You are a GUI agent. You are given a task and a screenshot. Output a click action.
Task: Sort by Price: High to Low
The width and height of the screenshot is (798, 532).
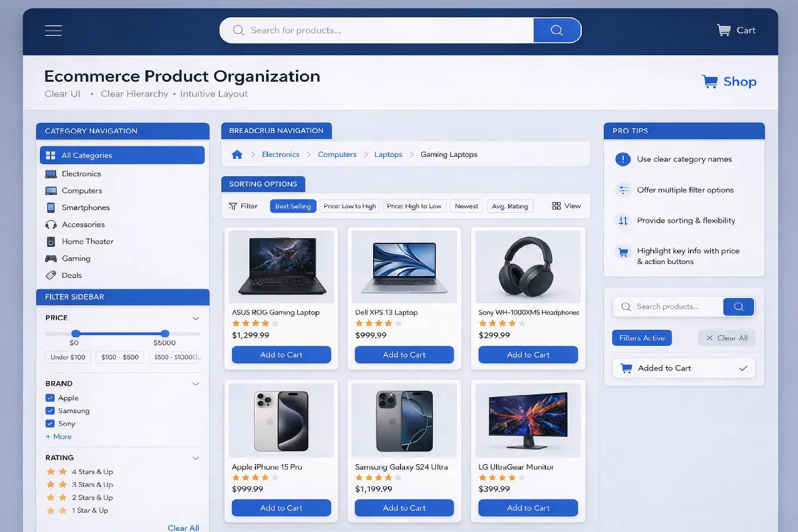click(x=414, y=206)
